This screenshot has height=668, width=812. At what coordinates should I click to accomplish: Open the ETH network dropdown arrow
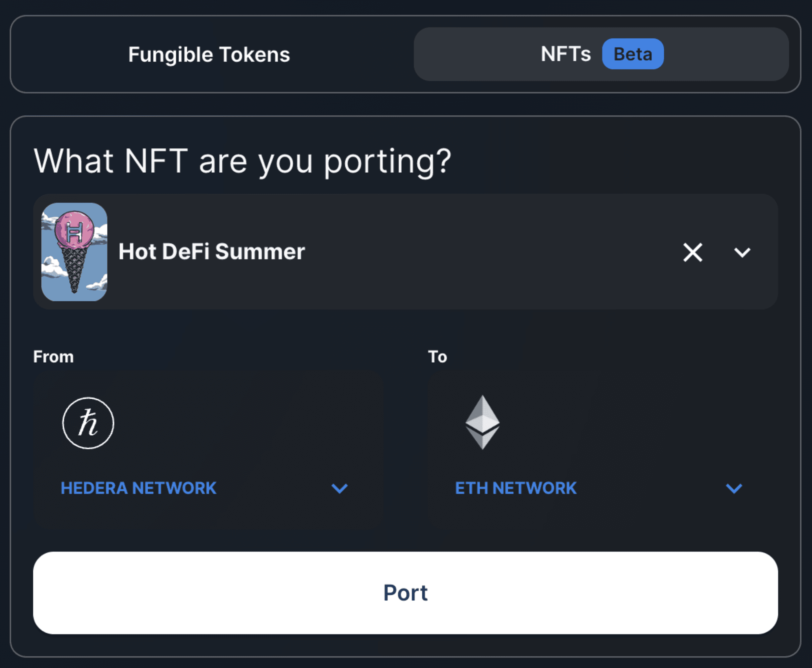[x=734, y=488]
